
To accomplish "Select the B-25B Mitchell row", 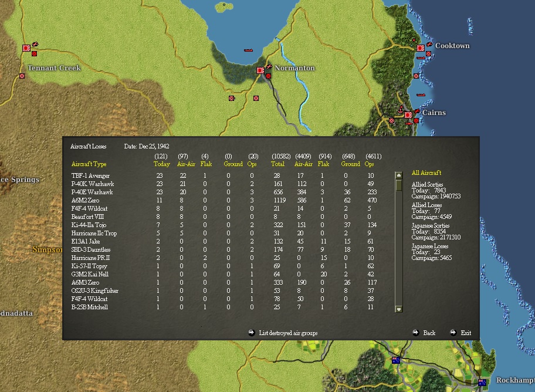I will 225,307.
